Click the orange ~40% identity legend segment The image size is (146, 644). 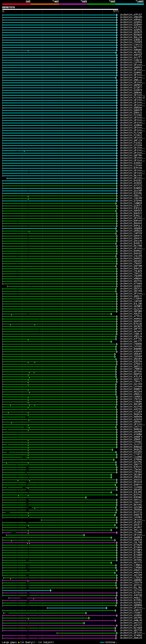pyautogui.click(x=45, y=4)
